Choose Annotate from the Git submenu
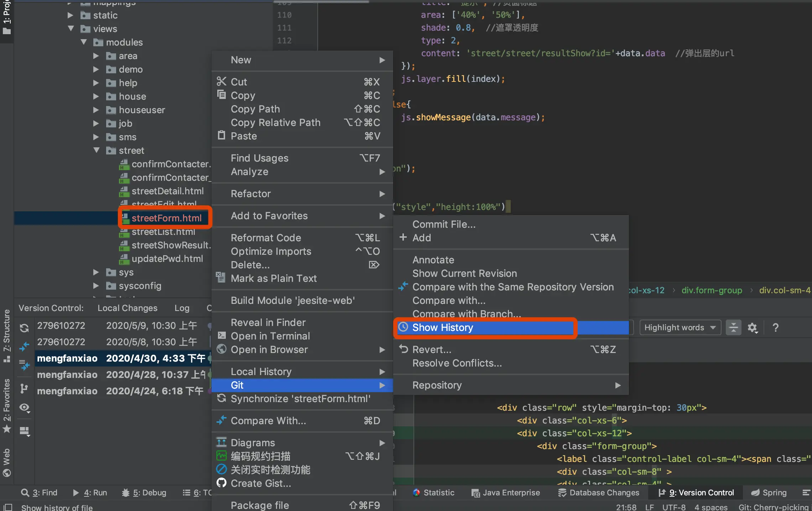The width and height of the screenshot is (812, 511). 433,260
